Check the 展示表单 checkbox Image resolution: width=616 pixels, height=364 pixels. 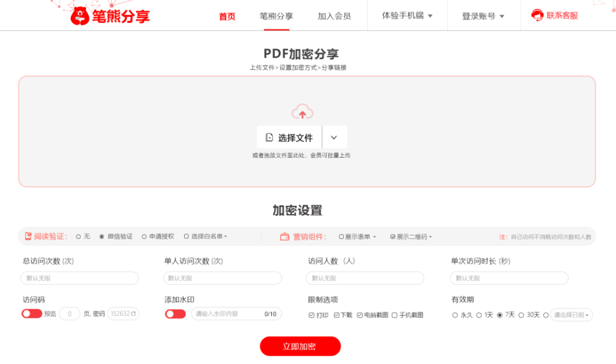342,236
